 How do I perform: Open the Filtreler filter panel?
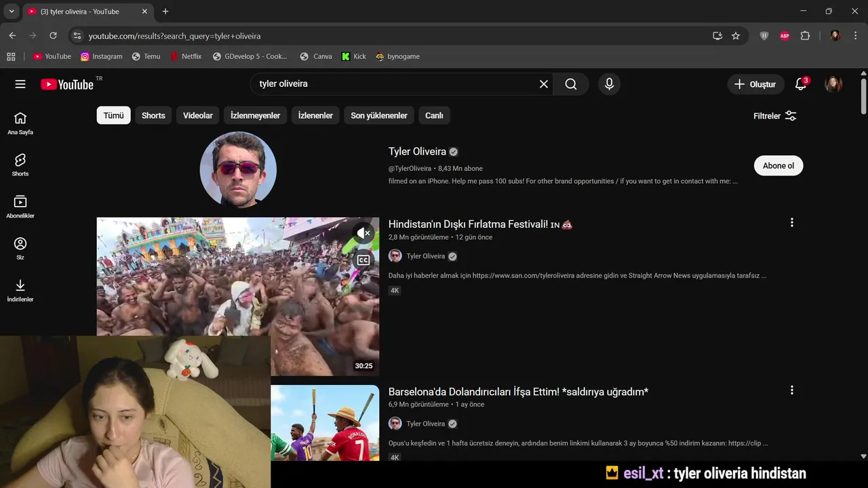tap(775, 116)
